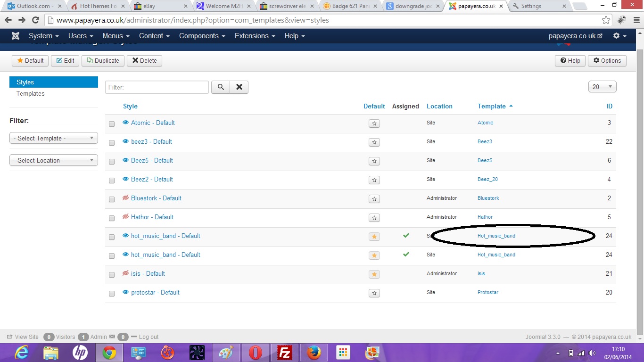Click the Duplicate toolbar button
Viewport: 644px width, 362px height.
(103, 60)
